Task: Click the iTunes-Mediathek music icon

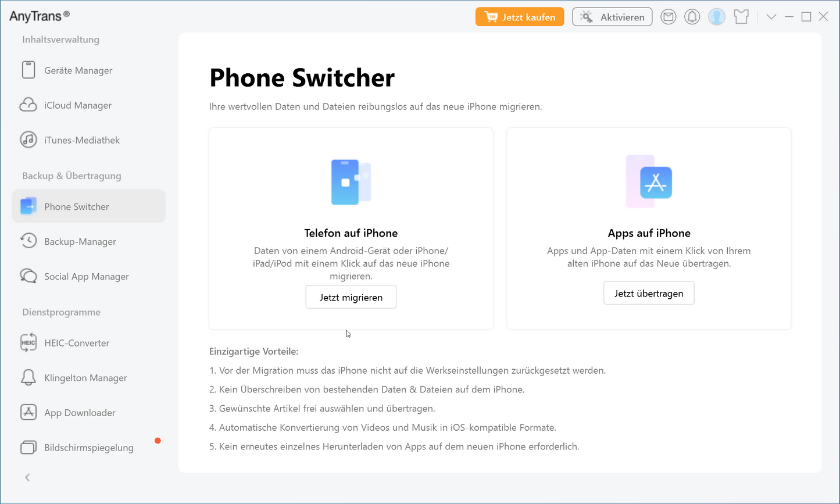Action: [28, 140]
